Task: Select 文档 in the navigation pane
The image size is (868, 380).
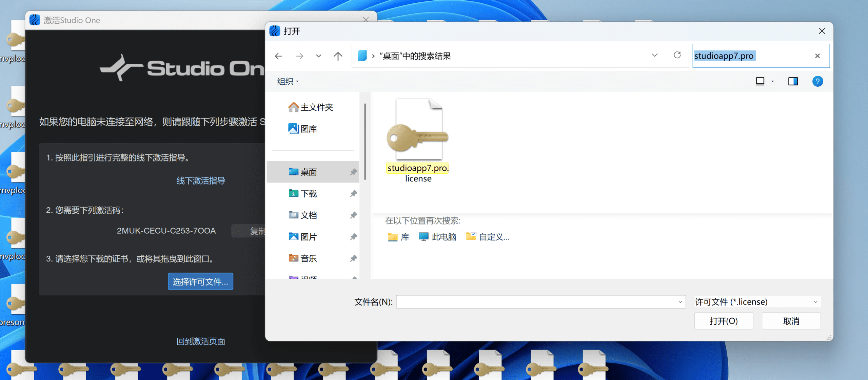Action: [309, 215]
